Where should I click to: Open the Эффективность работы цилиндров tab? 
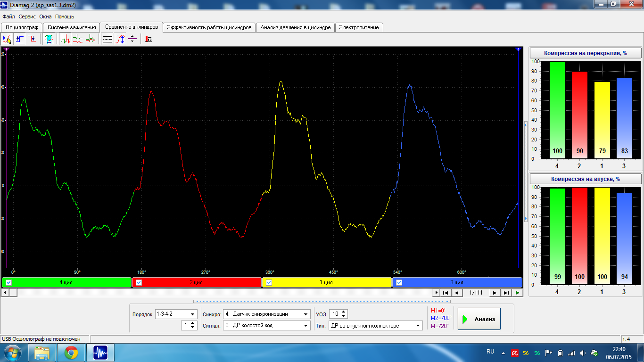pos(209,27)
